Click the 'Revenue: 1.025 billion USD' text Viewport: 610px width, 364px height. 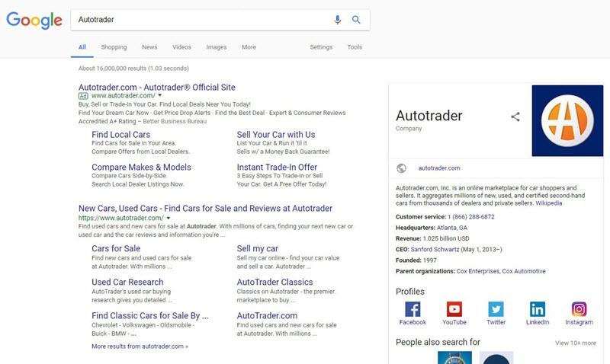(x=432, y=238)
